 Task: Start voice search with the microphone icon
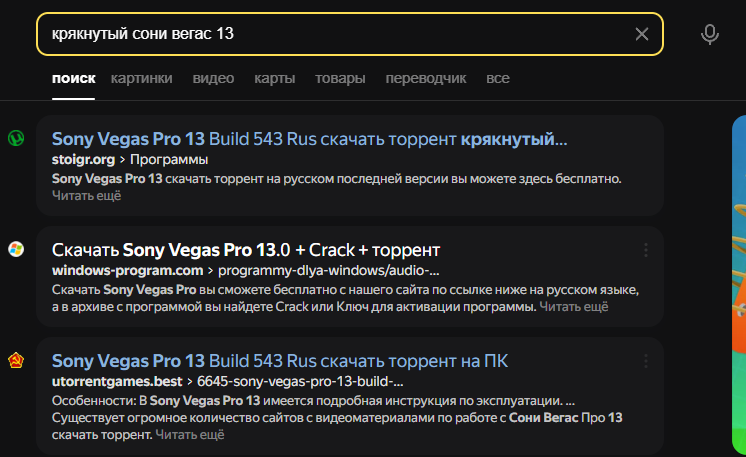tap(710, 35)
